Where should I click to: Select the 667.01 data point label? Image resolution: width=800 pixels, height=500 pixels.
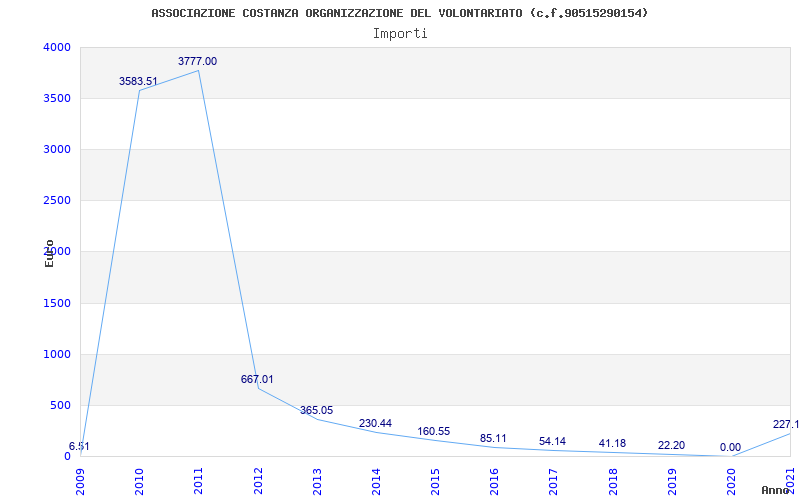[257, 380]
